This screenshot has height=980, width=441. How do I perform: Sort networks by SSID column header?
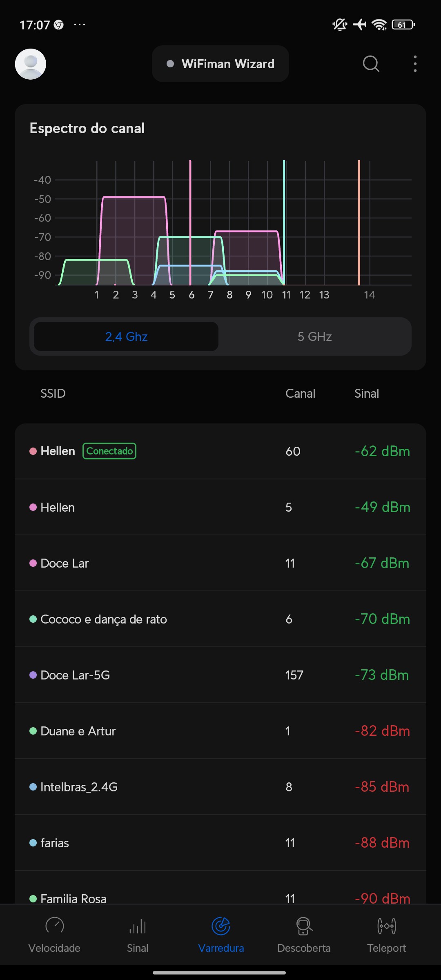click(53, 393)
